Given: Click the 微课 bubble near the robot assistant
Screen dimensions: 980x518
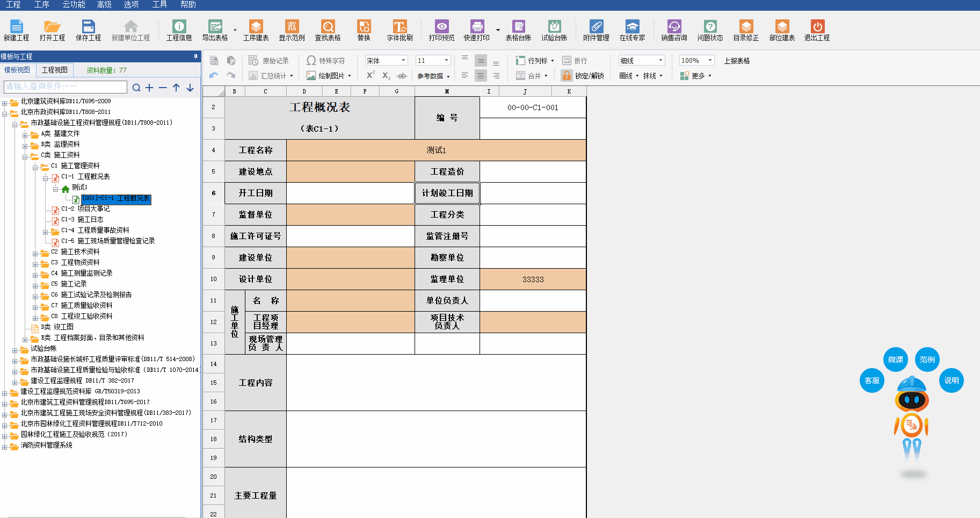Looking at the screenshot, I should [895, 359].
